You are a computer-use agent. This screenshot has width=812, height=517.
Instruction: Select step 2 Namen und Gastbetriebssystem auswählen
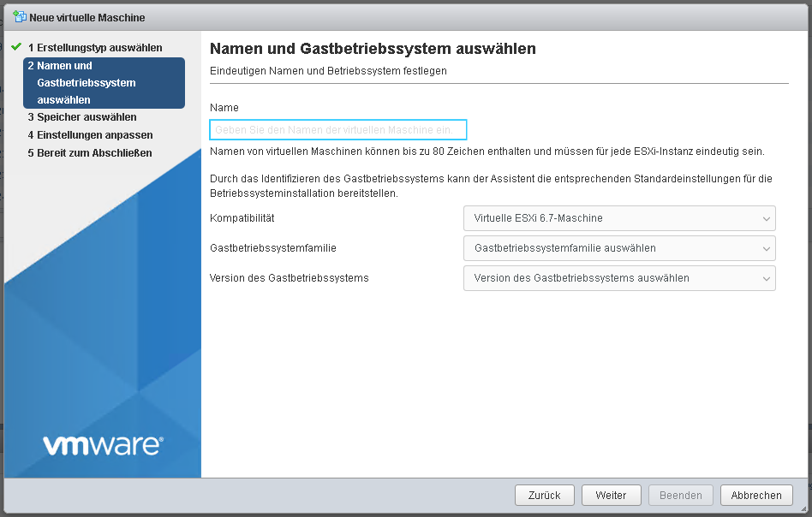coord(104,83)
